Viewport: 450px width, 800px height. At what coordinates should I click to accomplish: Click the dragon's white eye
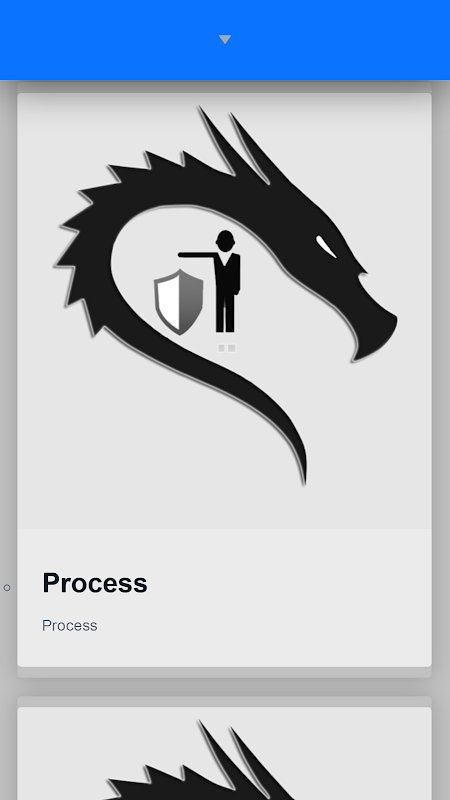click(x=326, y=246)
